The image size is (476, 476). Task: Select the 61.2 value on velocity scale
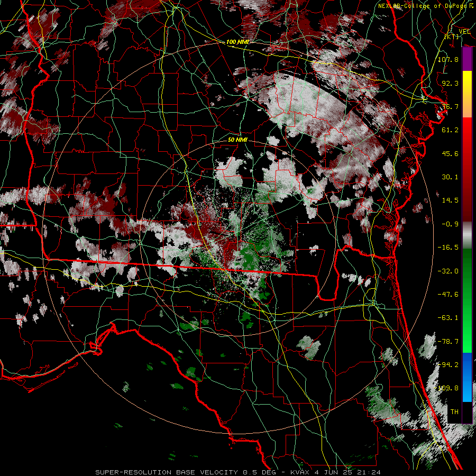pyautogui.click(x=450, y=130)
